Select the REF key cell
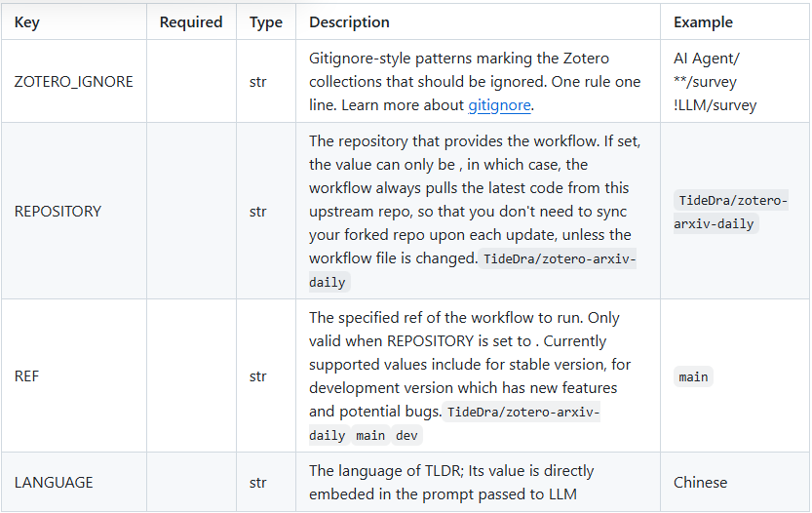This screenshot has width=812, height=513. [28, 375]
